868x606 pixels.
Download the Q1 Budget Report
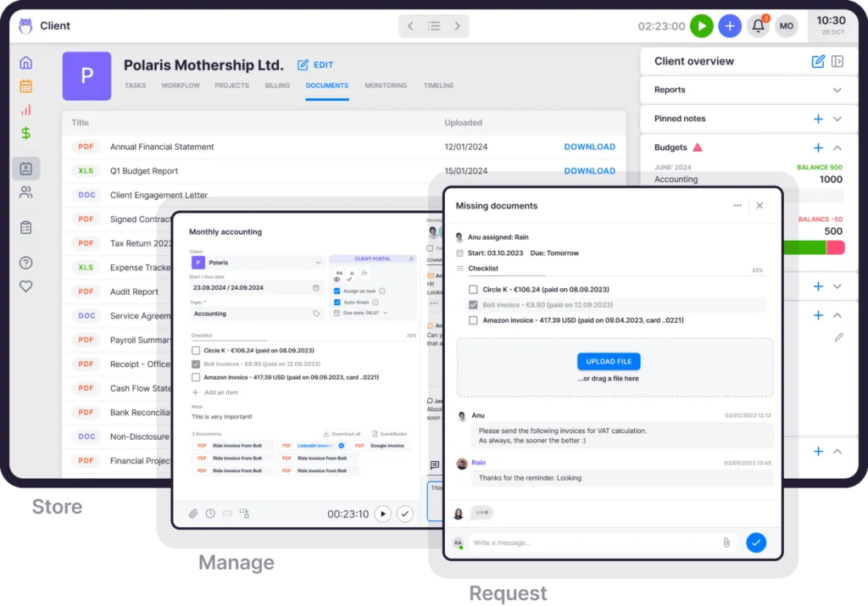pos(590,171)
